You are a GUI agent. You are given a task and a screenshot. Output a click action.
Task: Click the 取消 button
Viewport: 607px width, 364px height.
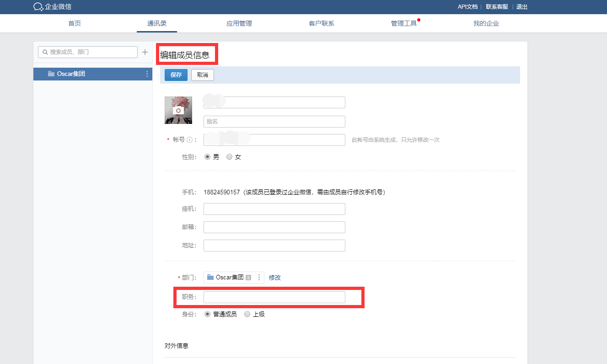click(203, 75)
